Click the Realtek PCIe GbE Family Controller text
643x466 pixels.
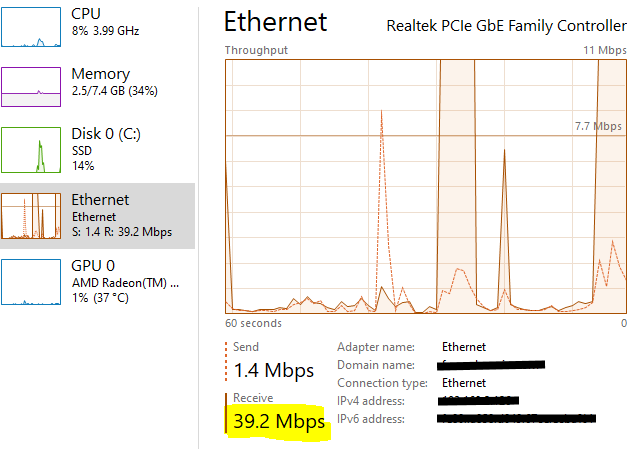506,25
